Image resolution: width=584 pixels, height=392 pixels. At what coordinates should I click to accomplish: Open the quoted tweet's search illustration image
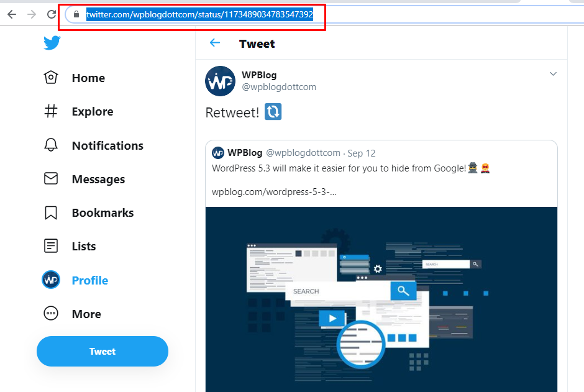coord(381,299)
